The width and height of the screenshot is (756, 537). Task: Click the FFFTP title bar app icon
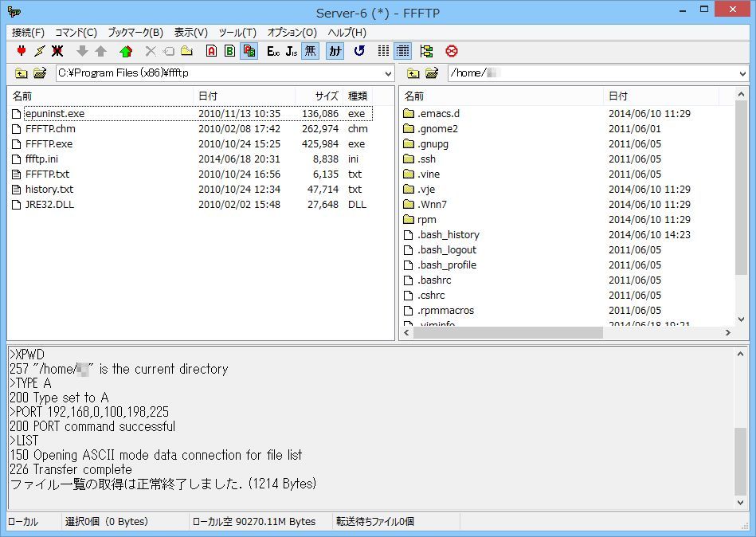pos(14,12)
